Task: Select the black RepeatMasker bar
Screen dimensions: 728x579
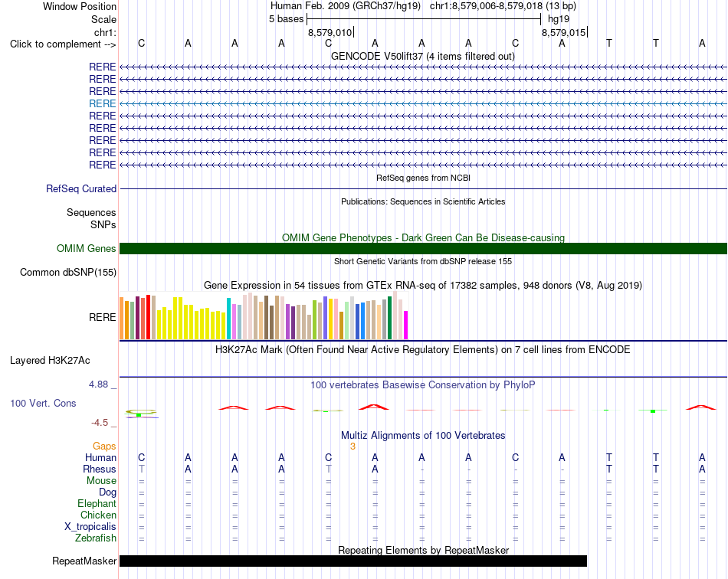Action: click(353, 561)
